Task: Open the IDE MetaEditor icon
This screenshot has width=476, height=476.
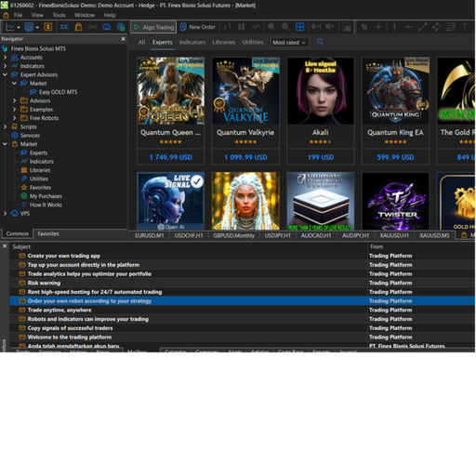Action: [64, 27]
